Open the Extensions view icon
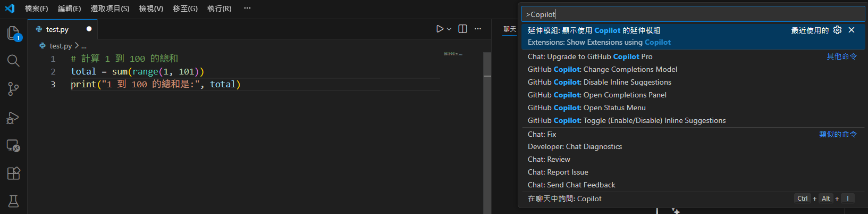This screenshot has height=214, width=868. (x=13, y=173)
